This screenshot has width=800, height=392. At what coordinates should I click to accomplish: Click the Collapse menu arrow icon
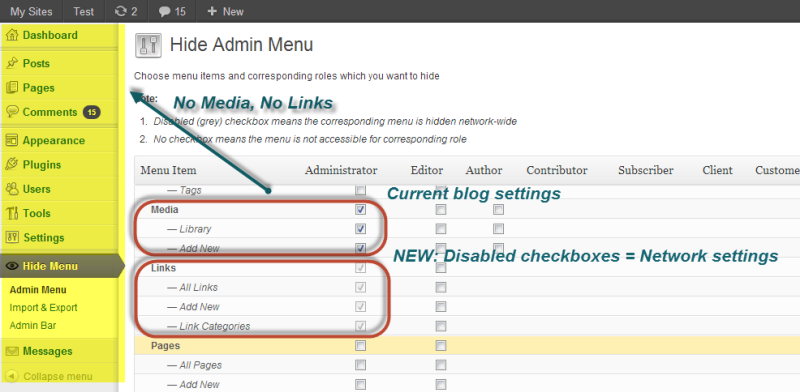(12, 377)
